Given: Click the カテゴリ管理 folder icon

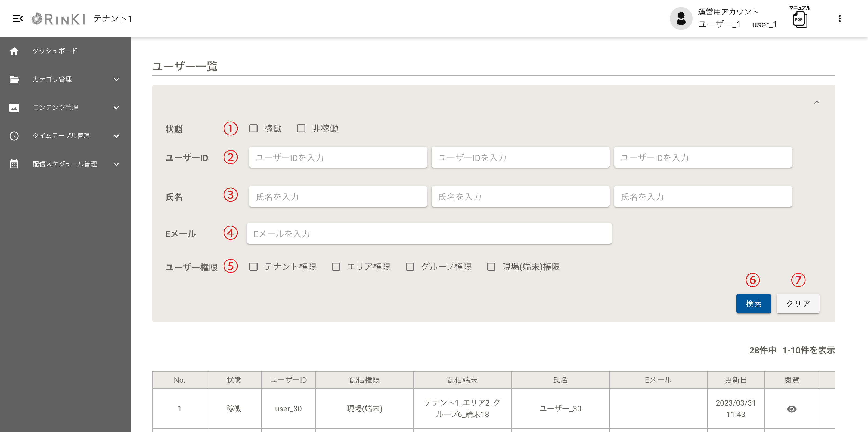Looking at the screenshot, I should [x=14, y=79].
